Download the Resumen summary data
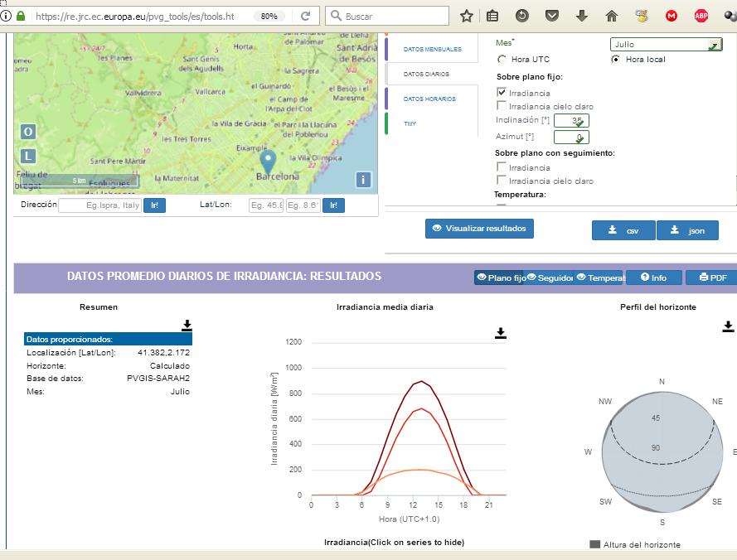Viewport: 737px width, 560px height. tap(187, 325)
